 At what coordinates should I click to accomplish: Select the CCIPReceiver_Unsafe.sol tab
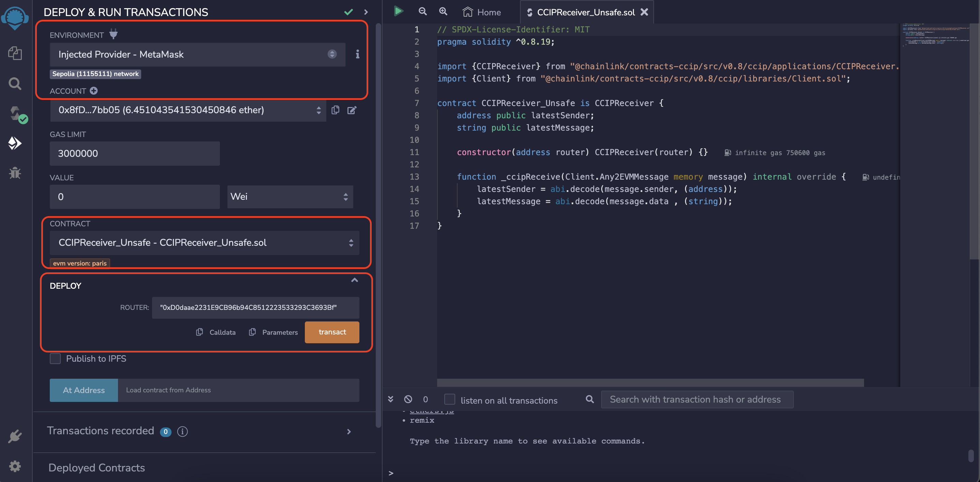(585, 12)
